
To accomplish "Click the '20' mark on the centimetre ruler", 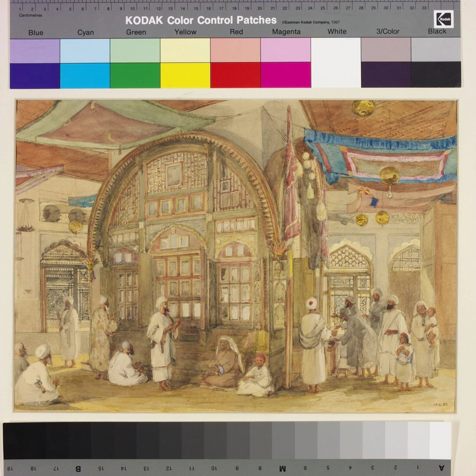I will click(259, 8).
